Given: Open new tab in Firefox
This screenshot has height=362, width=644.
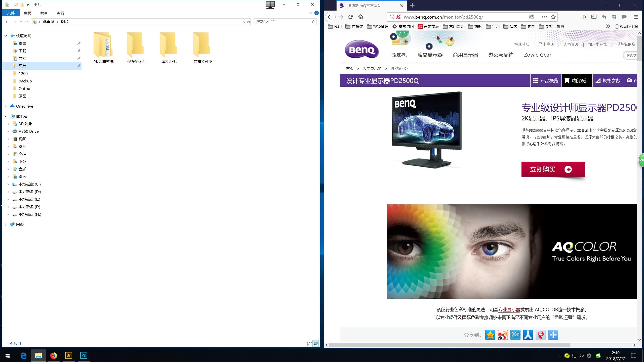Looking at the screenshot, I should pyautogui.click(x=412, y=5).
